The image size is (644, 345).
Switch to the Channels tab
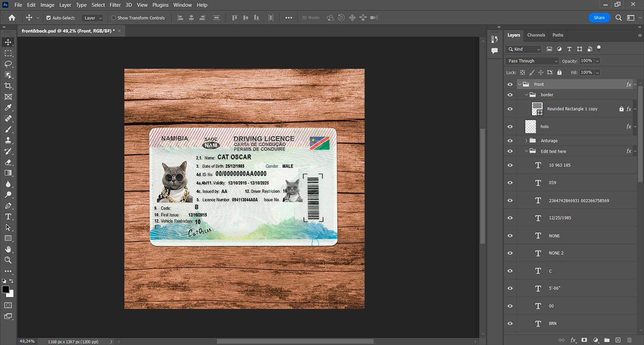[x=536, y=35]
